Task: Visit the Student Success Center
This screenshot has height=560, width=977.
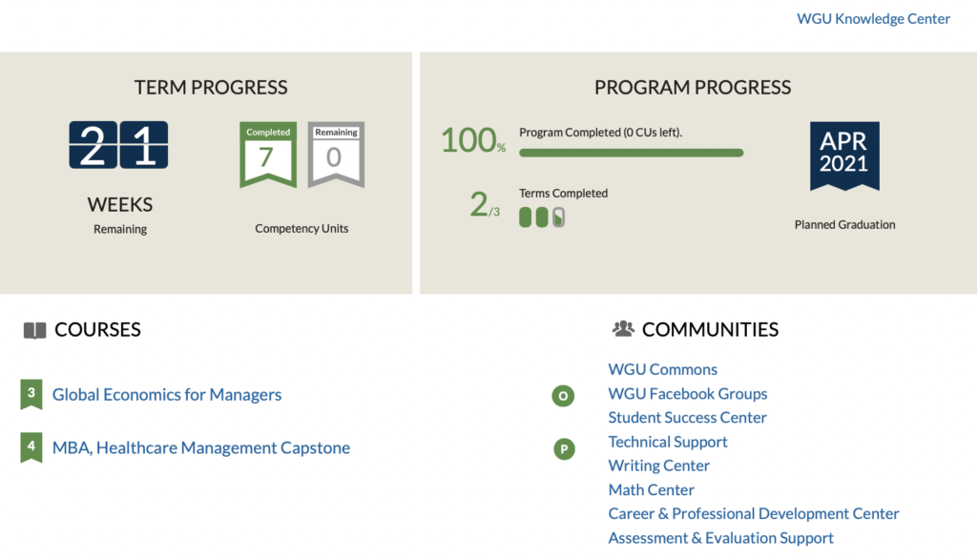Action: [688, 418]
